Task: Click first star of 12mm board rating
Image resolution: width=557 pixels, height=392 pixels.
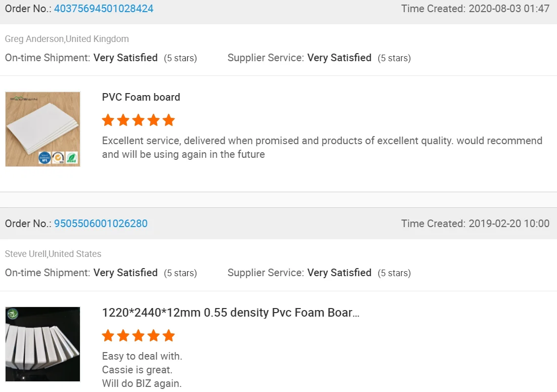Action: (x=108, y=335)
